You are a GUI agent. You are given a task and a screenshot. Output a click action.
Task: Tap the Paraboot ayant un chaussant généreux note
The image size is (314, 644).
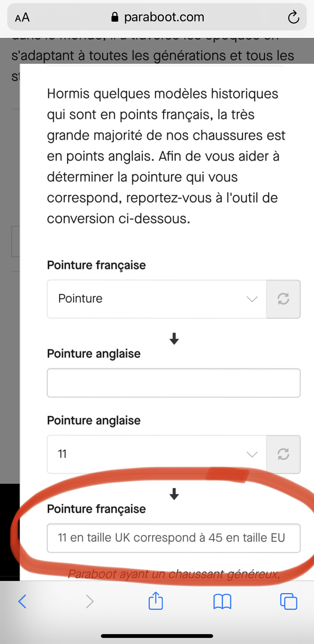pyautogui.click(x=174, y=574)
